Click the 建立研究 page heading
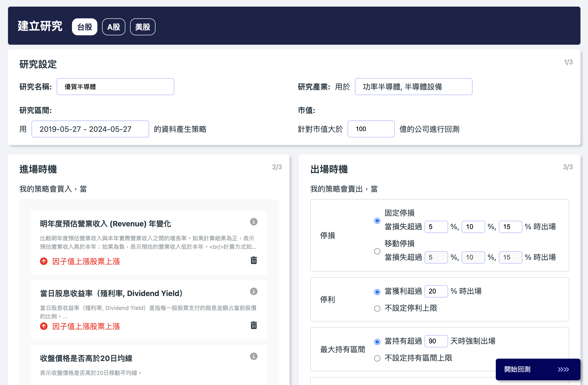This screenshot has height=385, width=588. 40,26
